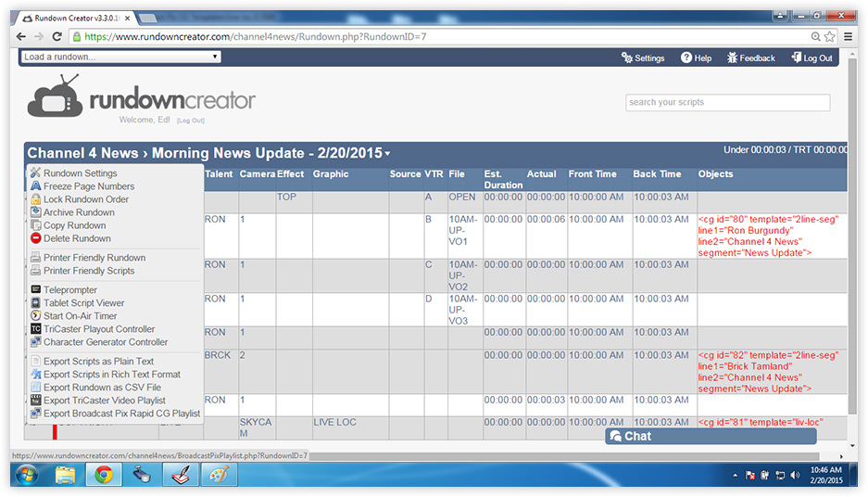The image size is (868, 497).
Task: Click the Character Generator Controller icon
Action: click(35, 342)
